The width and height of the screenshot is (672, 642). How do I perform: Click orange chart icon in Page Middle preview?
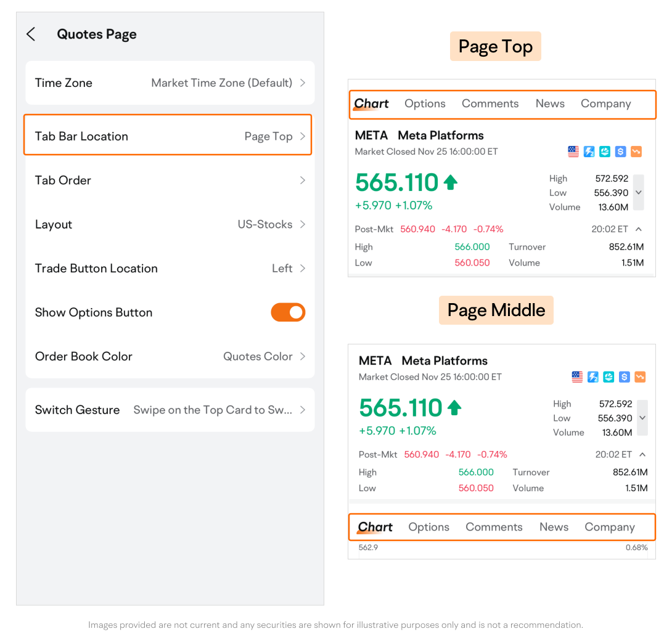[641, 377]
